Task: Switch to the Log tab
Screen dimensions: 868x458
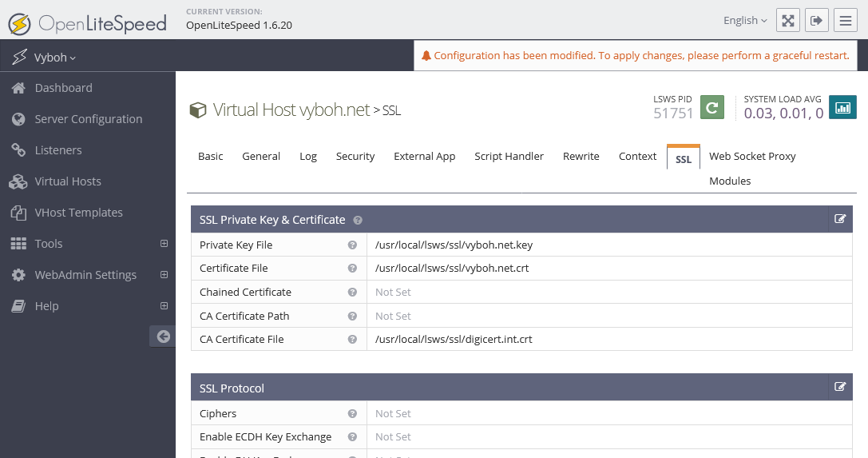Action: coord(307,156)
